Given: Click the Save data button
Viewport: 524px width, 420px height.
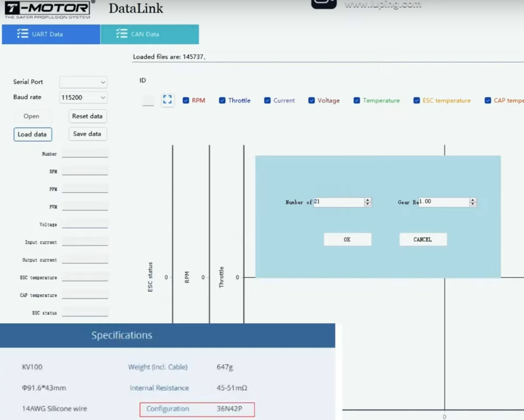Looking at the screenshot, I should click(x=87, y=134).
